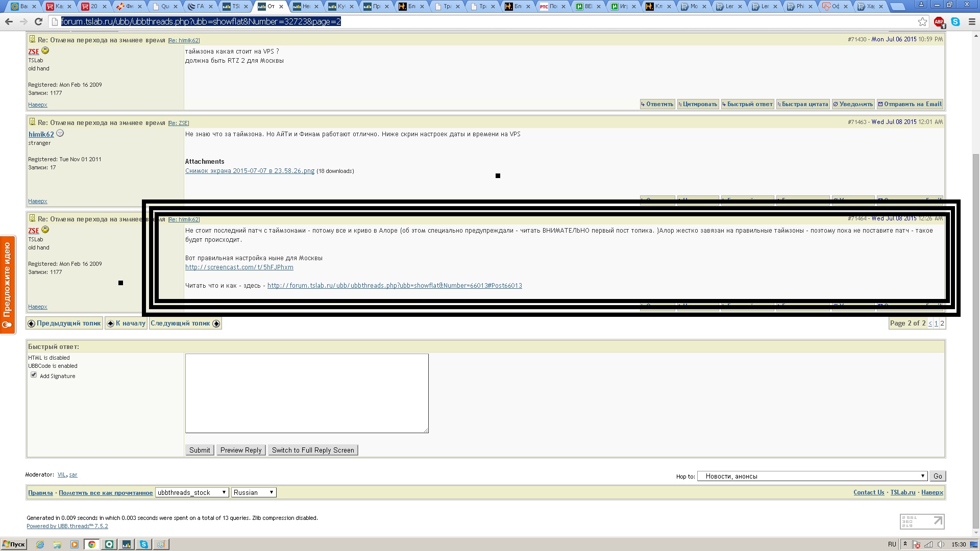This screenshot has height=551, width=980.
Task: Reload the page with the refresh icon
Action: 38,22
